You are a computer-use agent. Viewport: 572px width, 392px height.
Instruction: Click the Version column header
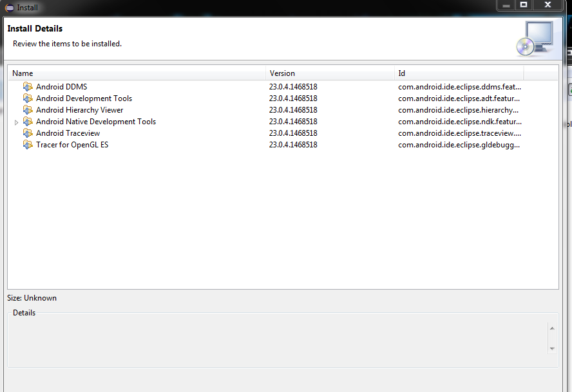click(x=330, y=73)
